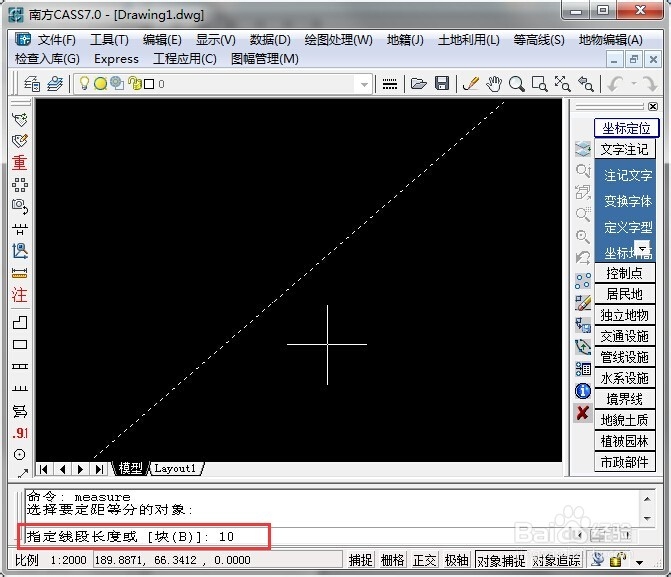The height and width of the screenshot is (577, 671).
Task: Open the 等高线(S) menu
Action: point(539,40)
